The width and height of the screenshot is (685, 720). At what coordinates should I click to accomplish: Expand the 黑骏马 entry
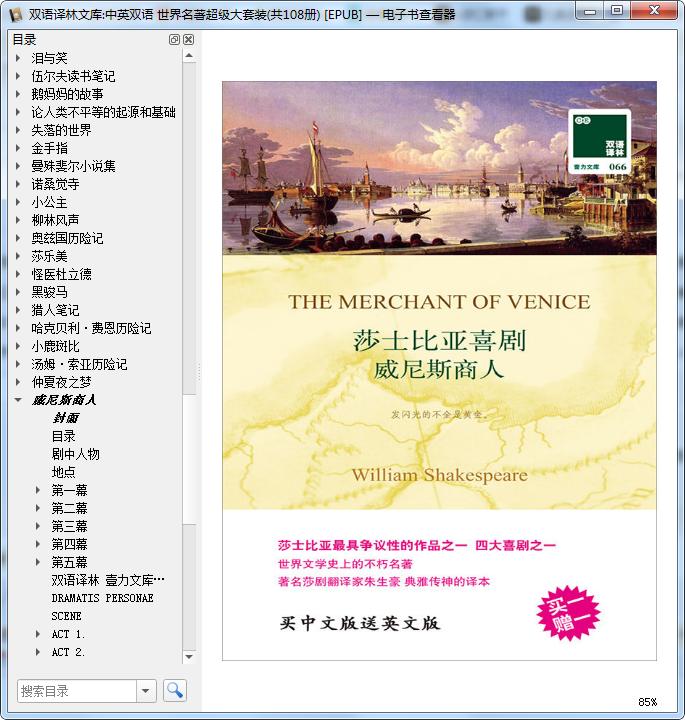(18, 292)
